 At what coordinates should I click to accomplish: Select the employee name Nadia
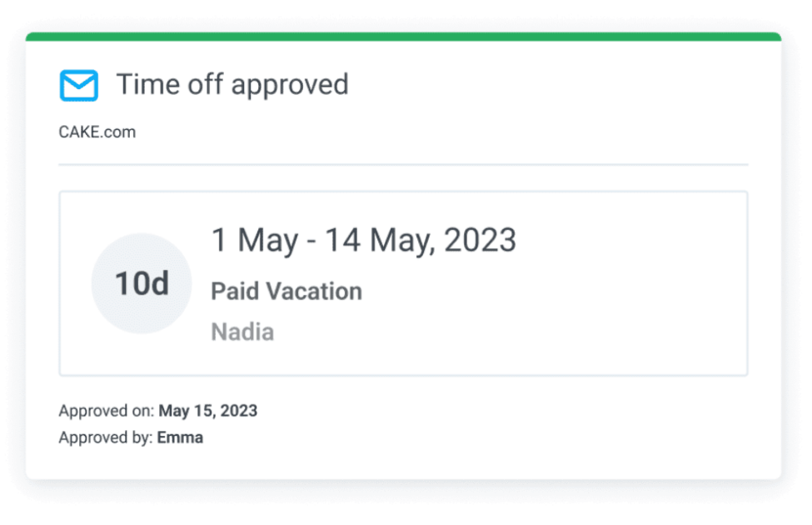pos(242,332)
